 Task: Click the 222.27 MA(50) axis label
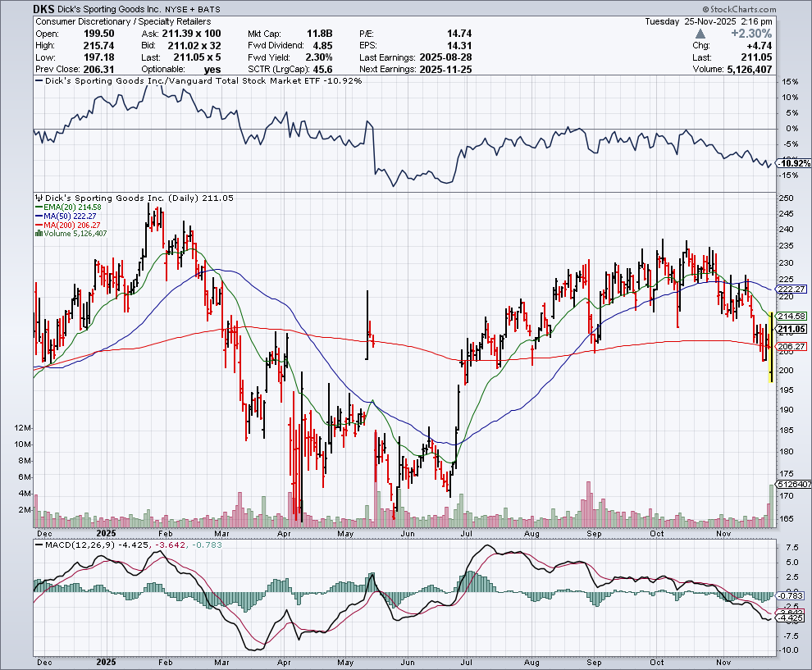coord(792,289)
